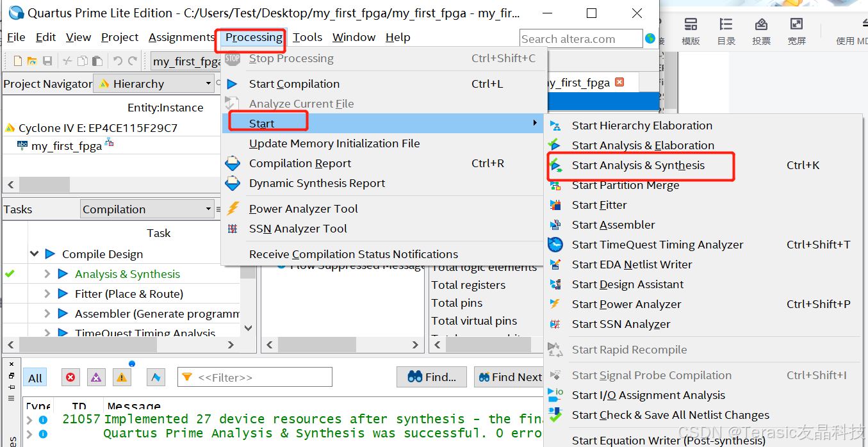Click the Start Assembler icon
This screenshot has height=447, width=868.
pyautogui.click(x=555, y=225)
